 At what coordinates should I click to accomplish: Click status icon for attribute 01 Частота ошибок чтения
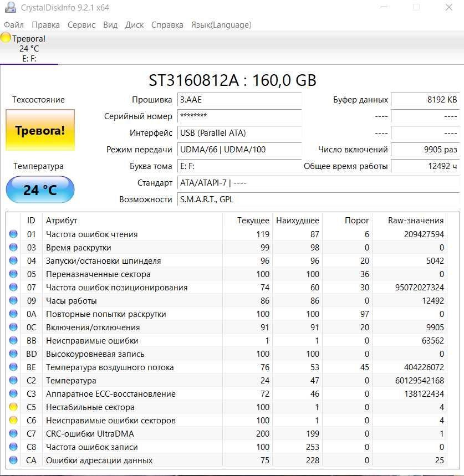point(13,234)
